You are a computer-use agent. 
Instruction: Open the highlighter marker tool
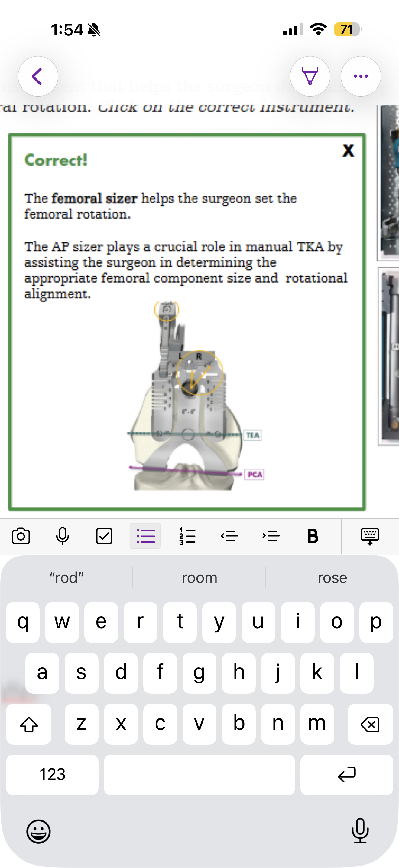pos(310,77)
